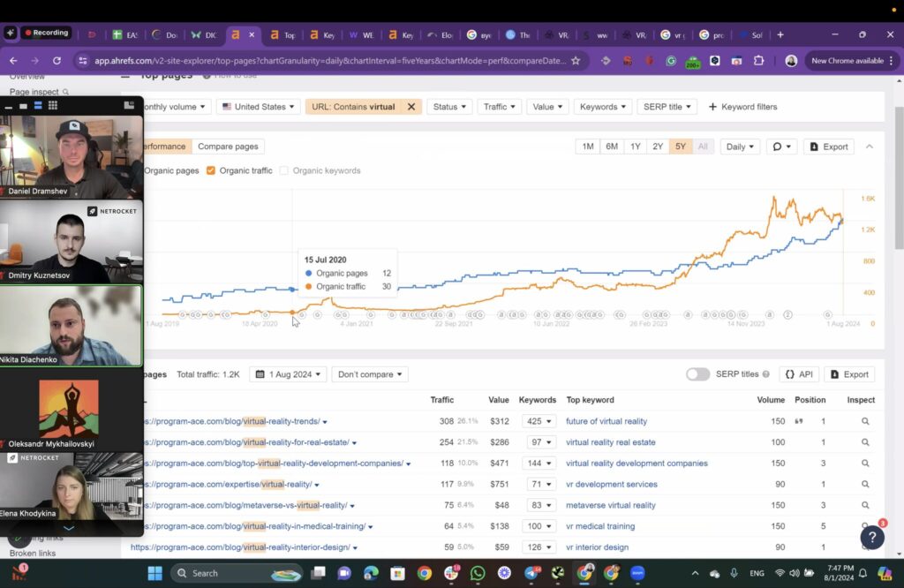Click the {} API icon
The width and height of the screenshot is (904, 588).
point(799,374)
